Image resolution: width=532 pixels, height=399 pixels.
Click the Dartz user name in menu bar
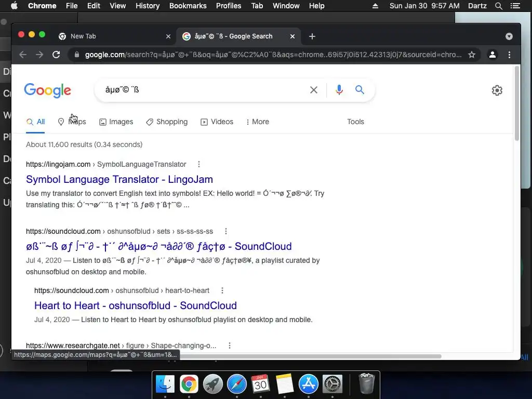point(477,6)
